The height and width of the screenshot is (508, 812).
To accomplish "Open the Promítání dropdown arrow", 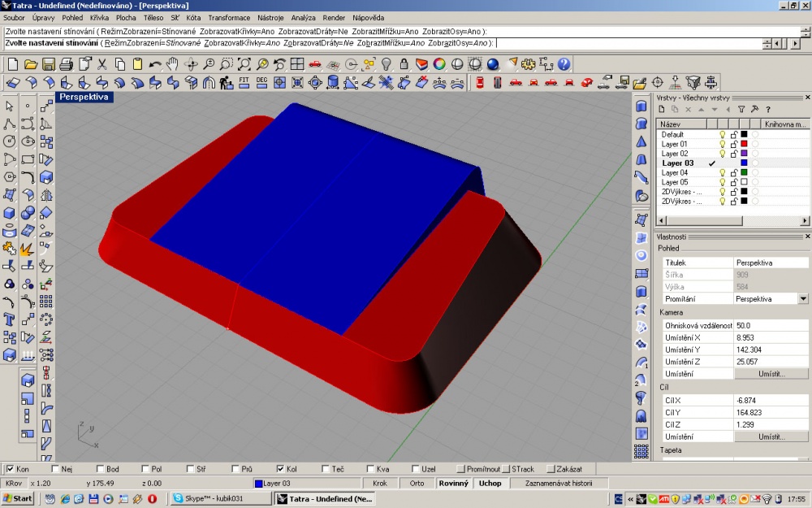I will coord(803,298).
